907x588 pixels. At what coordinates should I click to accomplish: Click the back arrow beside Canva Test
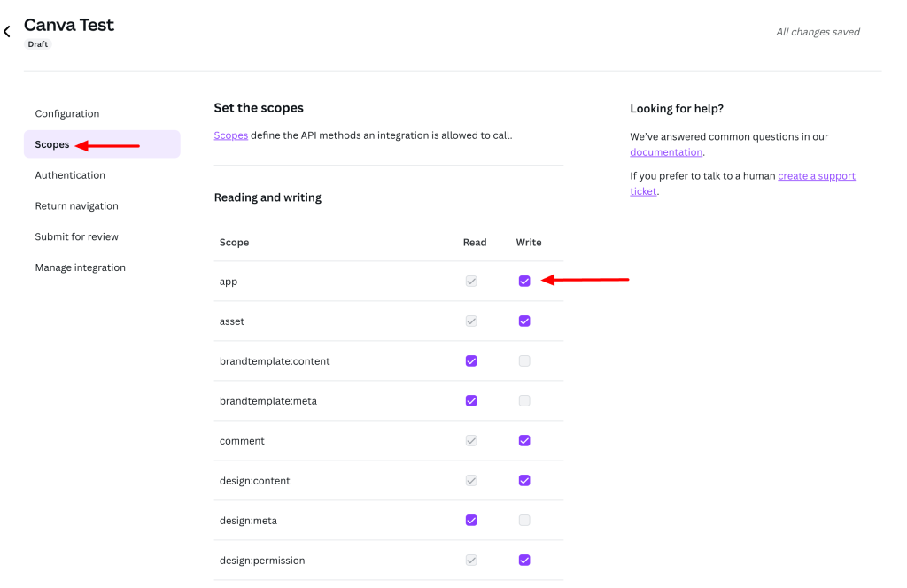[x=7, y=32]
